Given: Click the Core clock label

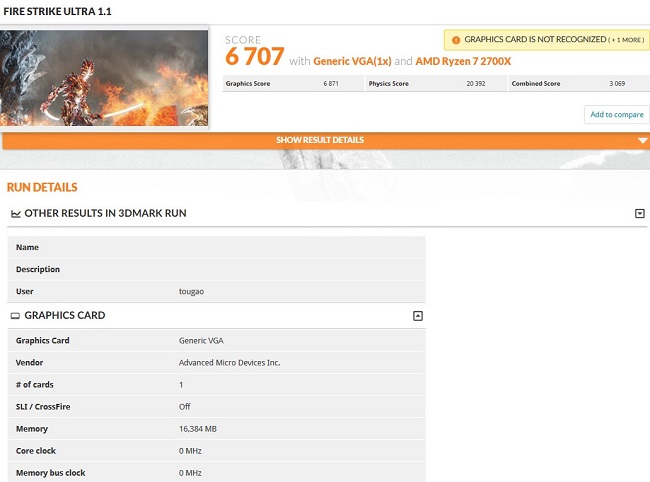Looking at the screenshot, I should [x=36, y=451].
